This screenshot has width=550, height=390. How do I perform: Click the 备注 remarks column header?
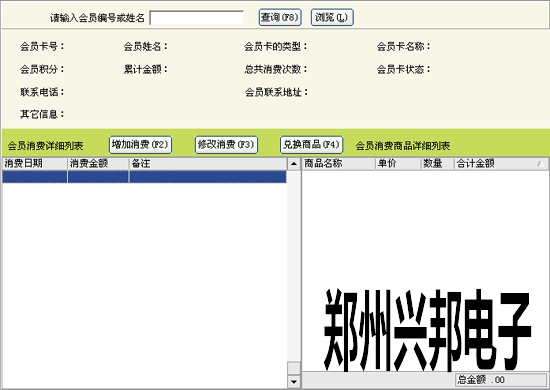pyautogui.click(x=208, y=163)
